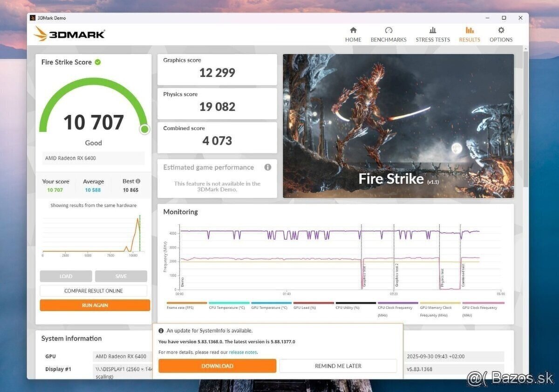Open the AMD Radeon RX 6400 result dropdown
This screenshot has height=392, width=559.
[93, 158]
